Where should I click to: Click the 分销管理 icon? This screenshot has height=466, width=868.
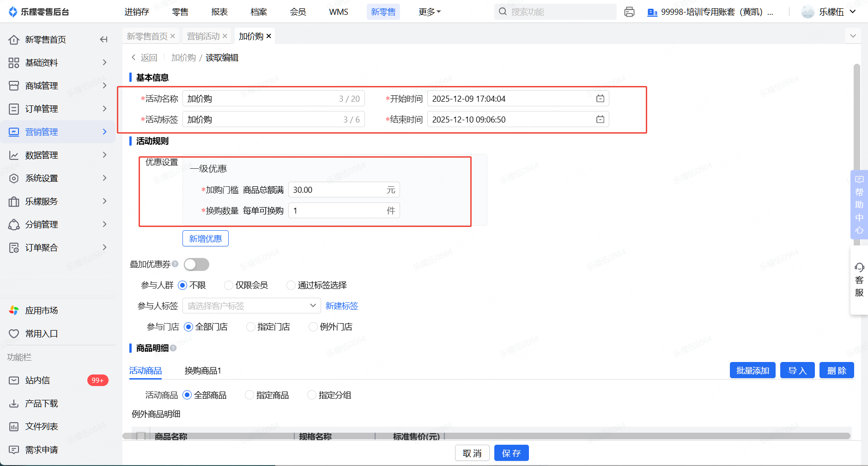click(x=14, y=225)
